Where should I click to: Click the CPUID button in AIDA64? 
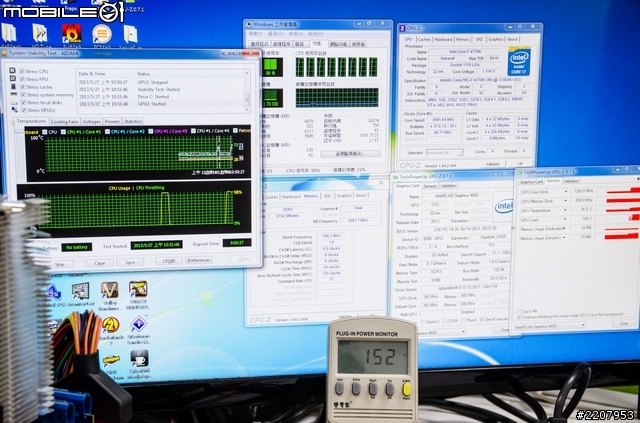pyautogui.click(x=169, y=261)
